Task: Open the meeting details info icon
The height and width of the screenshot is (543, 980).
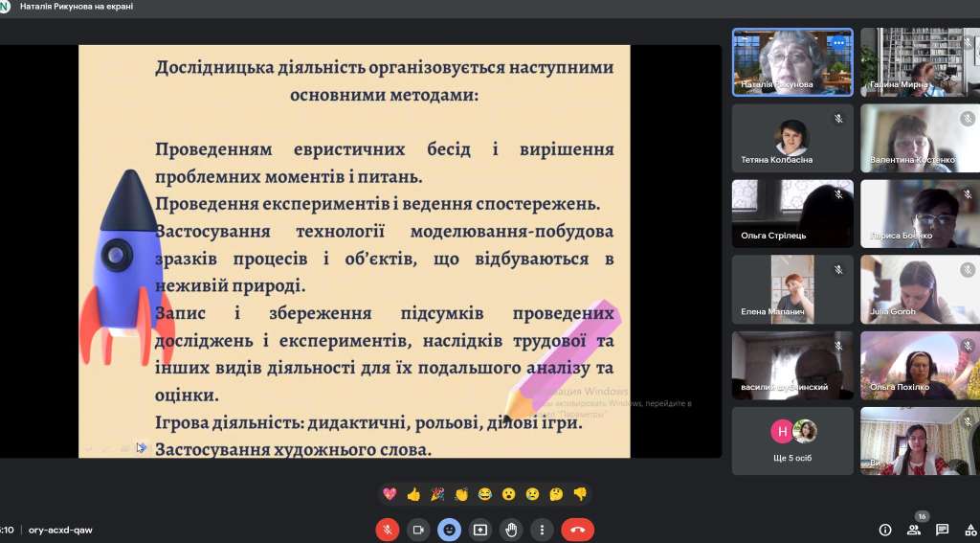Action: click(x=885, y=530)
